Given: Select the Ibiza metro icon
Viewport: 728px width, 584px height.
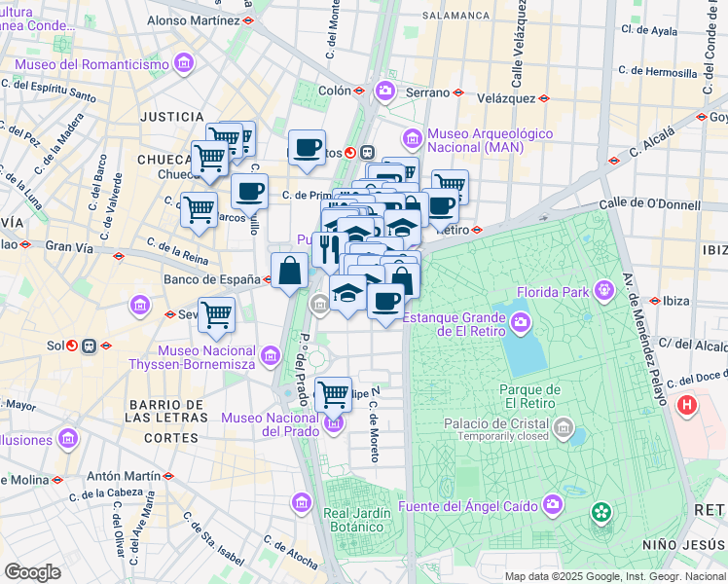Looking at the screenshot, I should [x=655, y=301].
